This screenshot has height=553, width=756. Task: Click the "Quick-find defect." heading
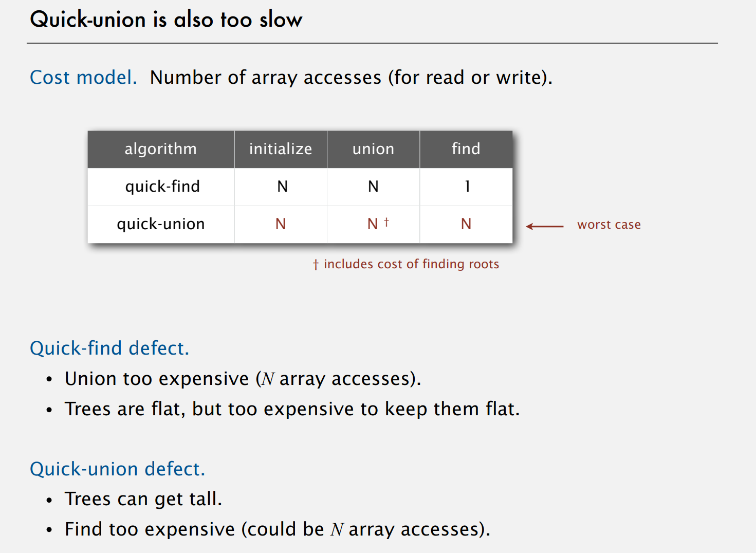pos(109,348)
